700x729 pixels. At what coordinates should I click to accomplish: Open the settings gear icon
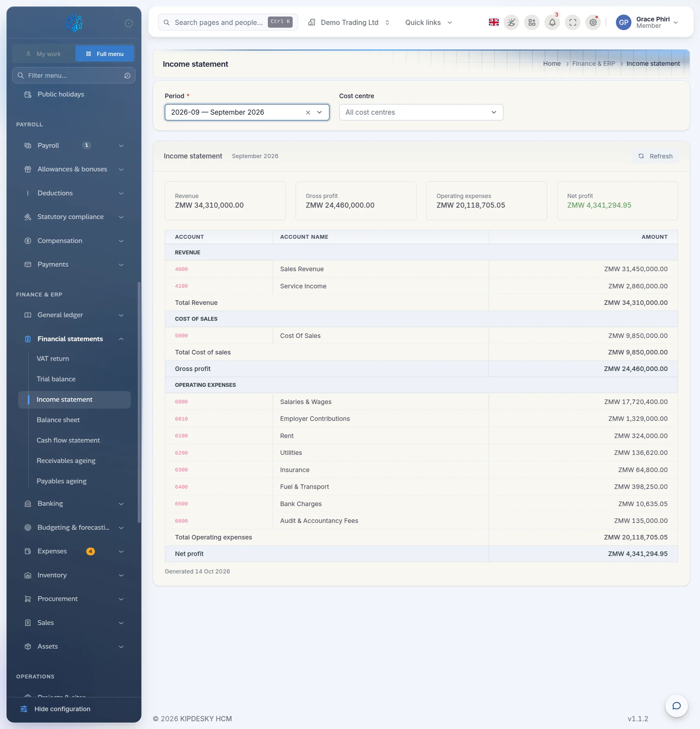pyautogui.click(x=593, y=22)
